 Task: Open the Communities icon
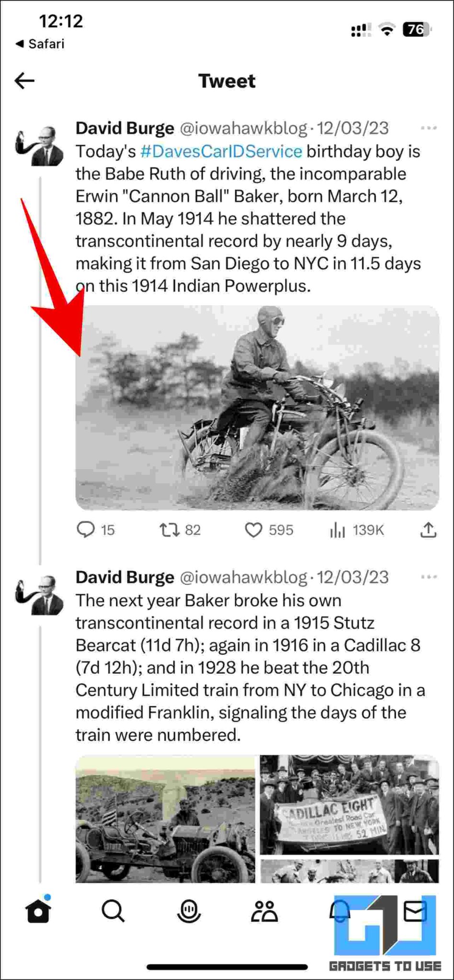pos(264,910)
